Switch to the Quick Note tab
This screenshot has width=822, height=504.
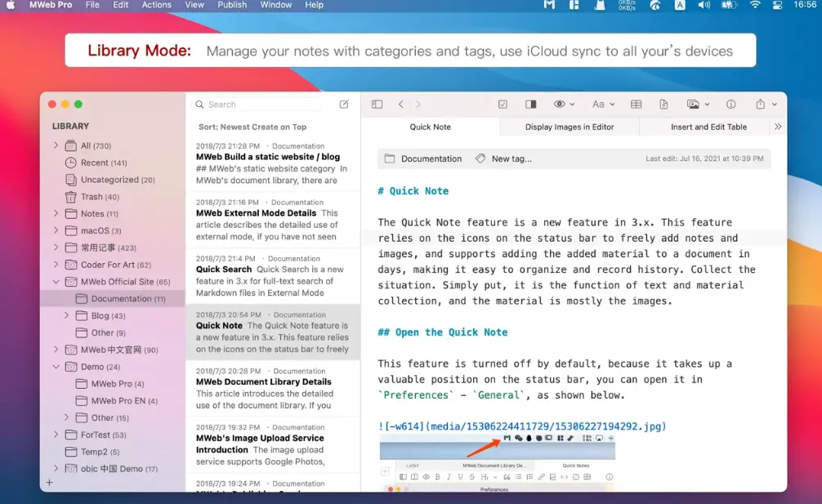(431, 127)
